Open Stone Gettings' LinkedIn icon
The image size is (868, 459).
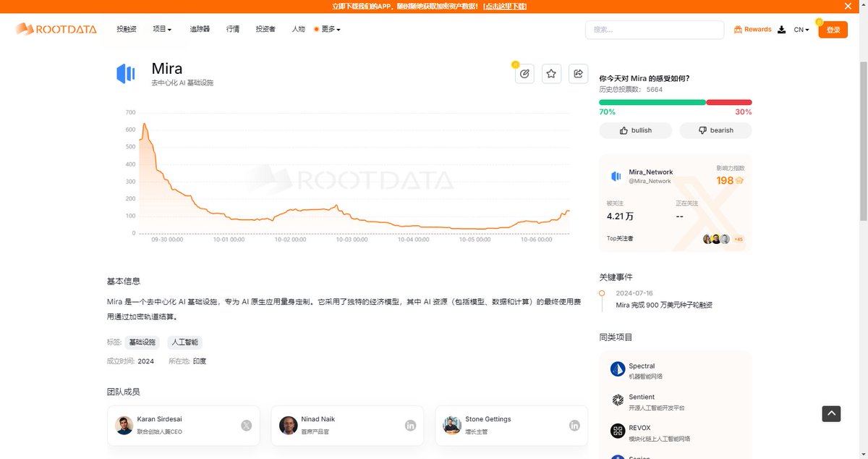(574, 426)
